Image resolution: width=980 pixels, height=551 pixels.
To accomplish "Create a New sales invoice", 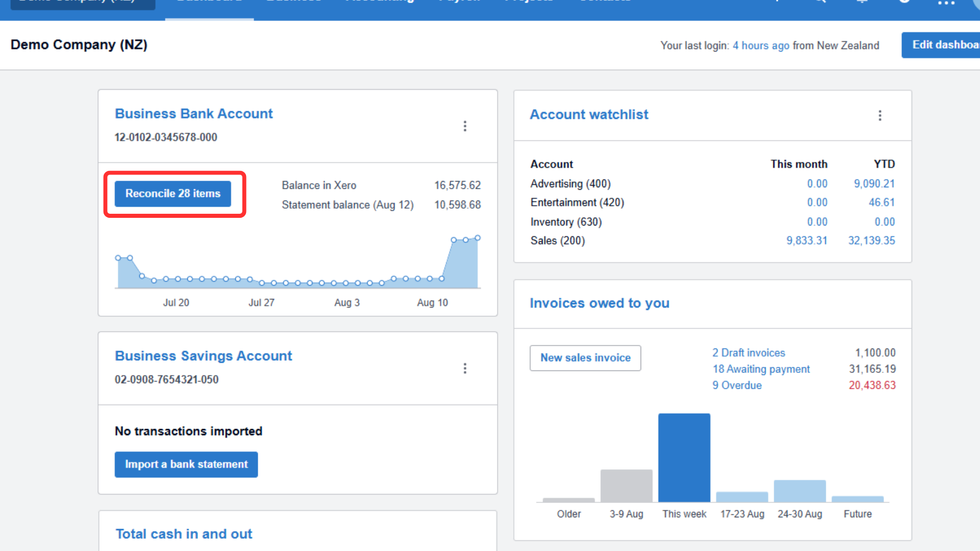I will (585, 358).
